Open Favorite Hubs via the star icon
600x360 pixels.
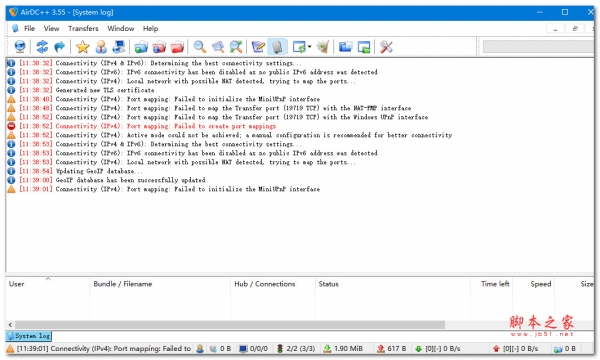82,47
